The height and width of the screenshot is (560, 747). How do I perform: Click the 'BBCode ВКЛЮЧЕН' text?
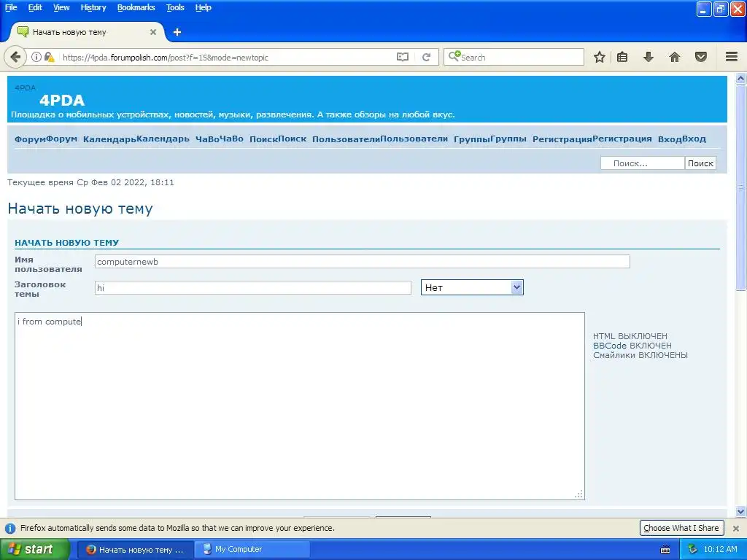coord(632,346)
